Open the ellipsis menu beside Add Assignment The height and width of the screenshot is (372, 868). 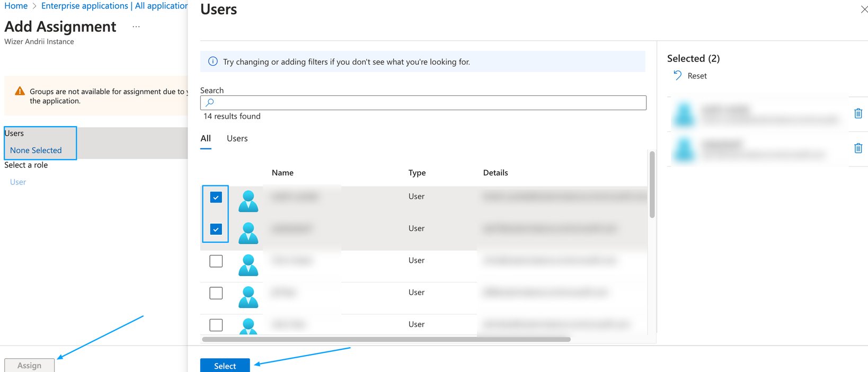(x=136, y=26)
